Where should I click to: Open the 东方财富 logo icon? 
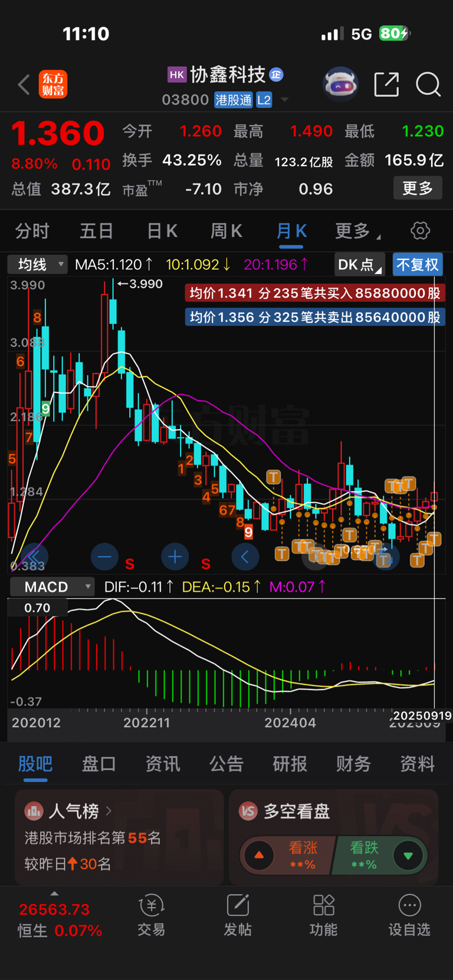pyautogui.click(x=53, y=84)
